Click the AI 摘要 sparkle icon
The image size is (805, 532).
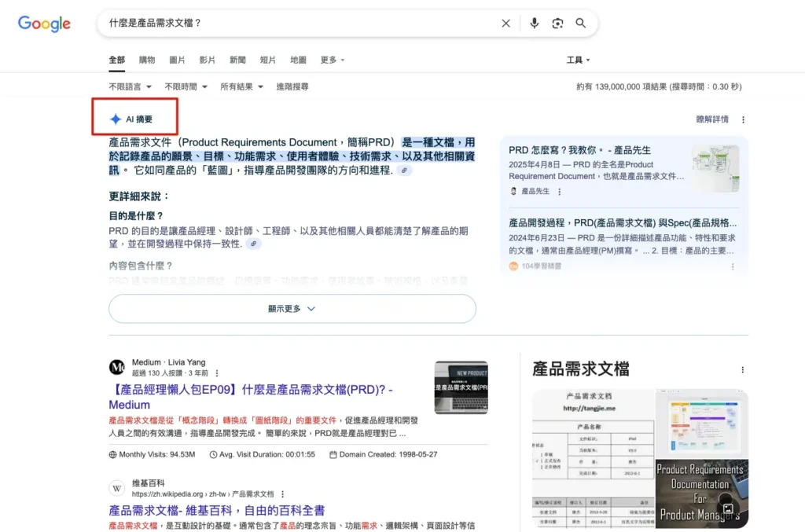(x=116, y=119)
